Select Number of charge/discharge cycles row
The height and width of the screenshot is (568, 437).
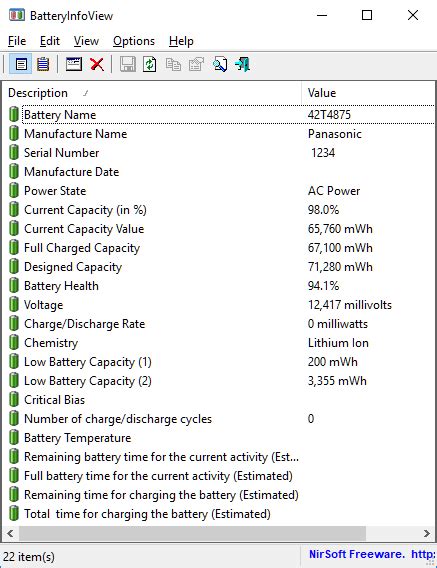(x=218, y=418)
